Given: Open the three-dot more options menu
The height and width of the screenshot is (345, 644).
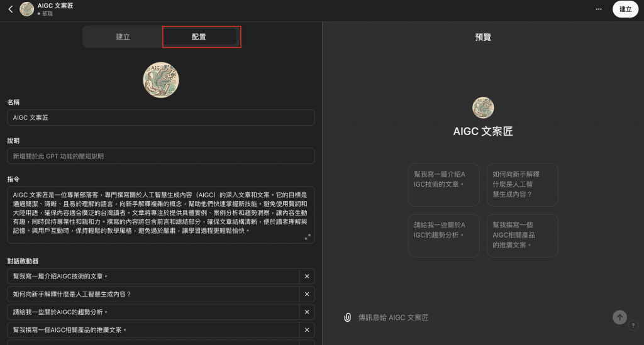Looking at the screenshot, I should coord(599,9).
